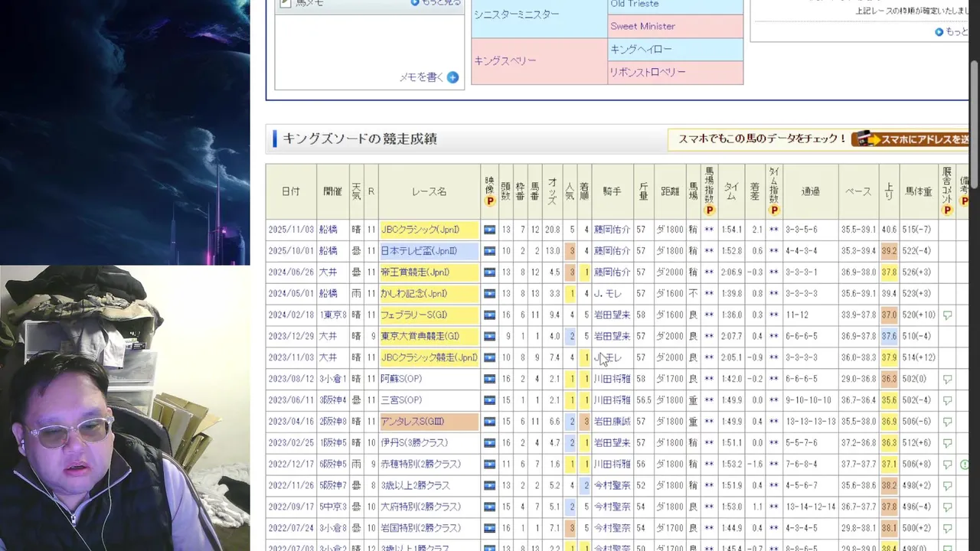The image size is (980, 551).
Task: Click premium P icon under 馬場指数 header
Action: click(x=710, y=210)
